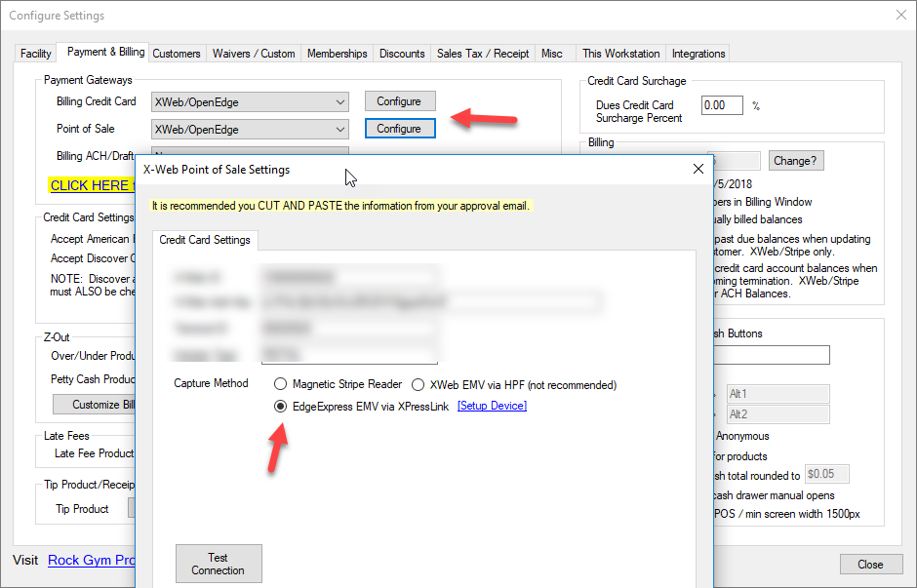Viewport: 917px width, 588px height.
Task: Click Configure for Billing Credit Card
Action: tap(400, 101)
